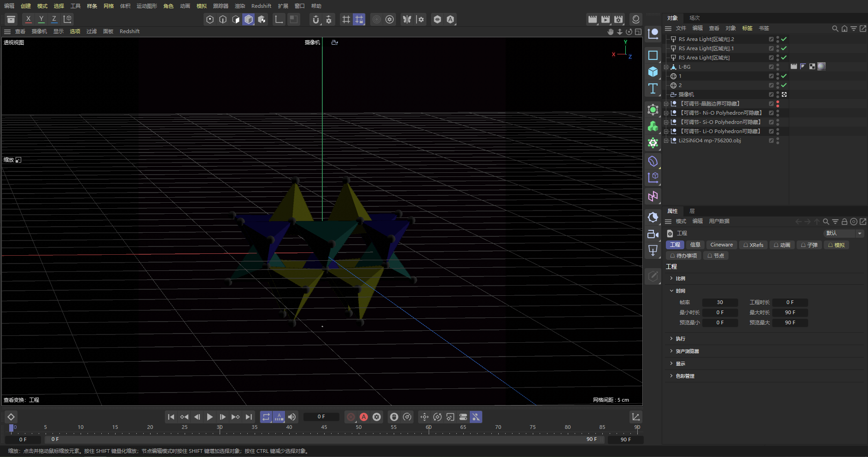Open the 待办事项 button tab

(683, 255)
